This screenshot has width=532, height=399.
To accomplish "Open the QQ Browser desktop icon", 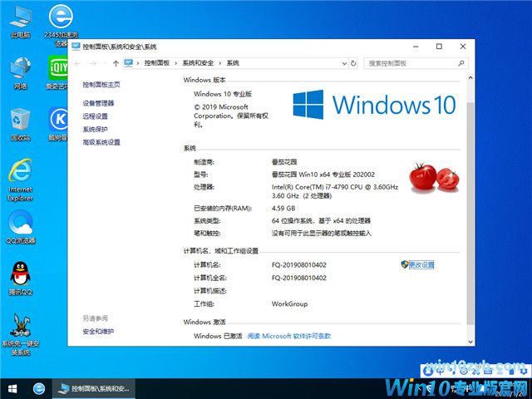I will 20,227.
